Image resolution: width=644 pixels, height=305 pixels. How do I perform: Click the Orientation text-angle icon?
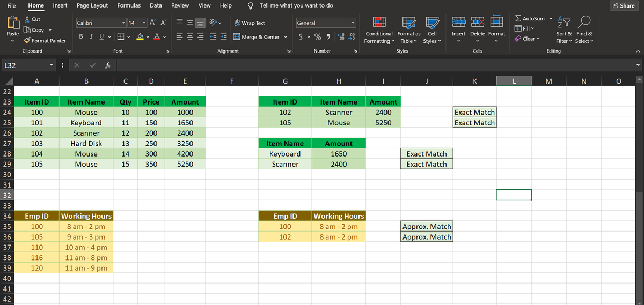point(214,23)
